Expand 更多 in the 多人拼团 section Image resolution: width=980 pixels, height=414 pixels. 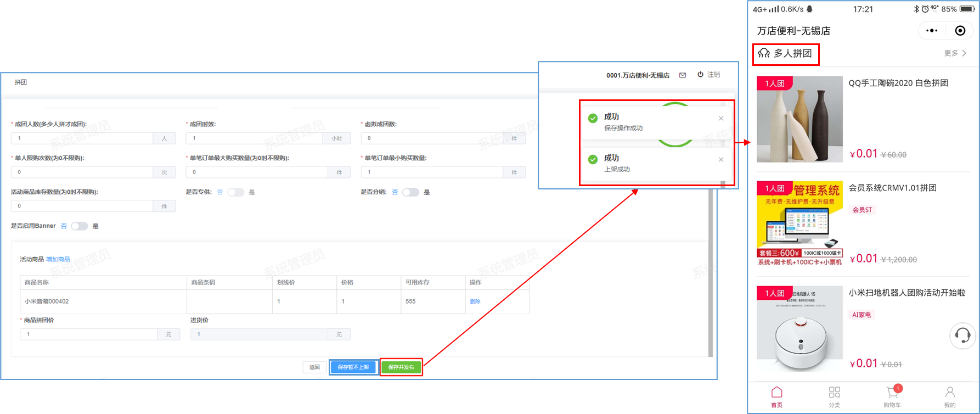coord(955,53)
